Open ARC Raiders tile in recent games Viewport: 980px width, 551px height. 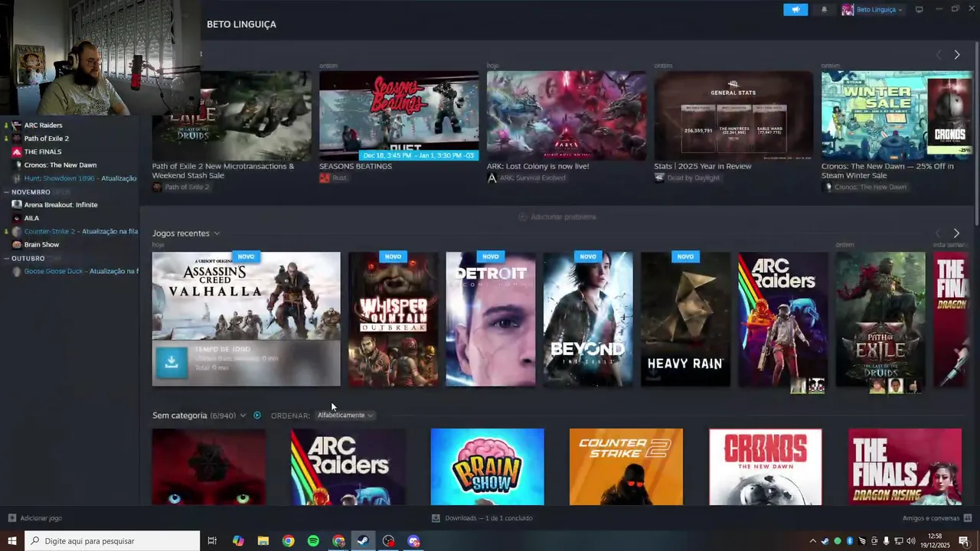782,319
